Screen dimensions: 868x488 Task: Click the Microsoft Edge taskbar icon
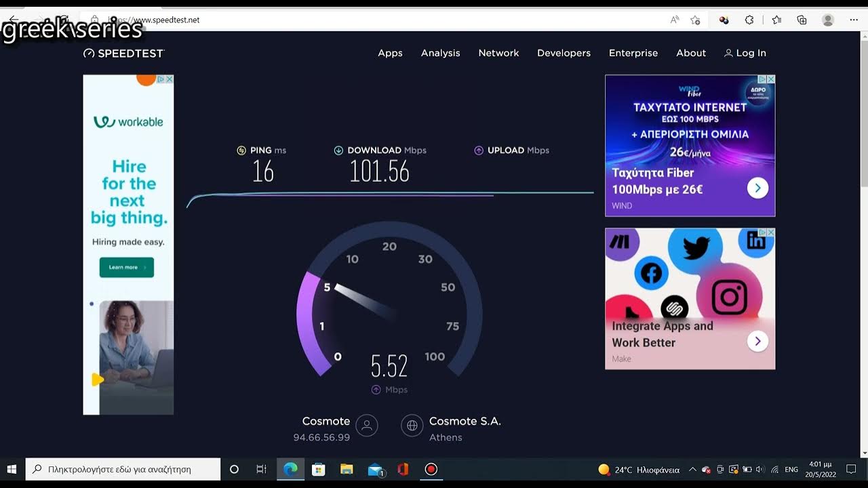290,469
